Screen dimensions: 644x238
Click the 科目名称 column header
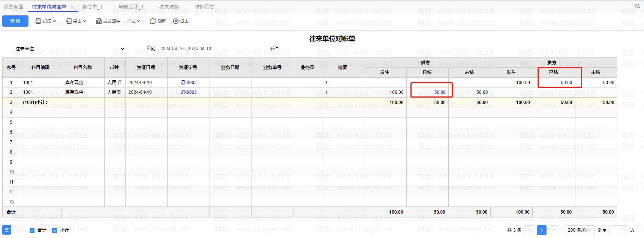pyautogui.click(x=83, y=68)
